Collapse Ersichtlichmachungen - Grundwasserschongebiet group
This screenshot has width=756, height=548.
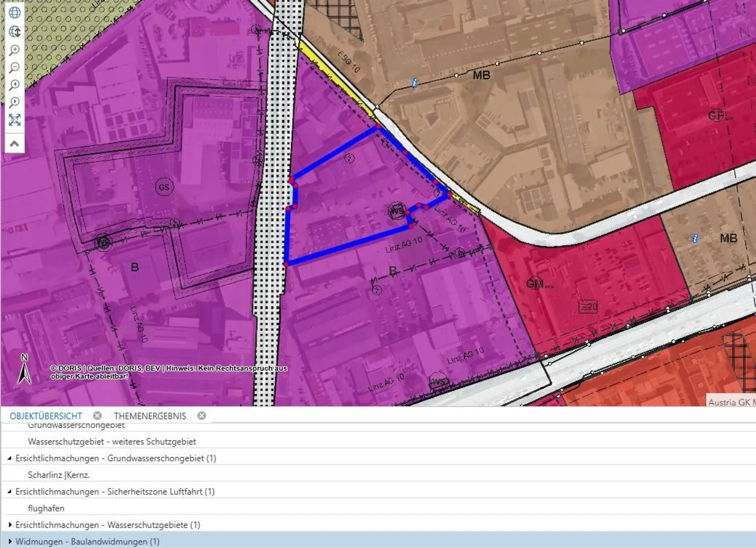pyautogui.click(x=9, y=458)
